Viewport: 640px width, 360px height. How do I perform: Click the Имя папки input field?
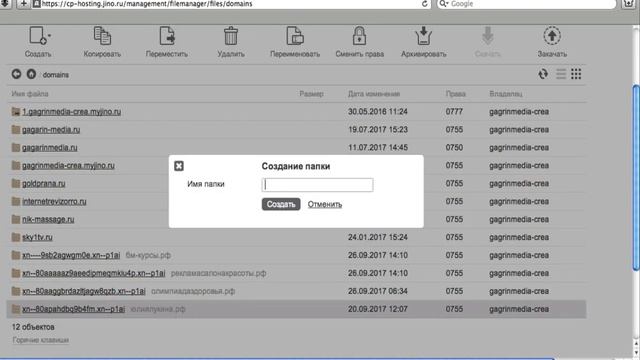(x=317, y=184)
